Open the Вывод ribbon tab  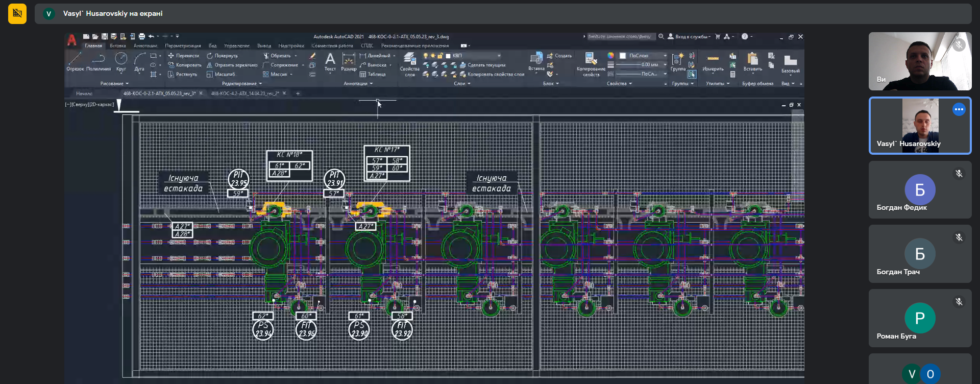pyautogui.click(x=264, y=46)
